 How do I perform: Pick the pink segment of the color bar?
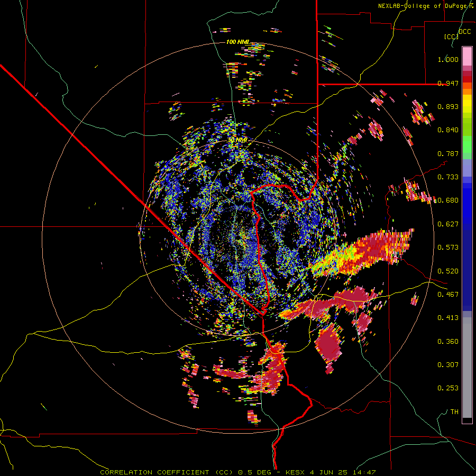[467, 57]
